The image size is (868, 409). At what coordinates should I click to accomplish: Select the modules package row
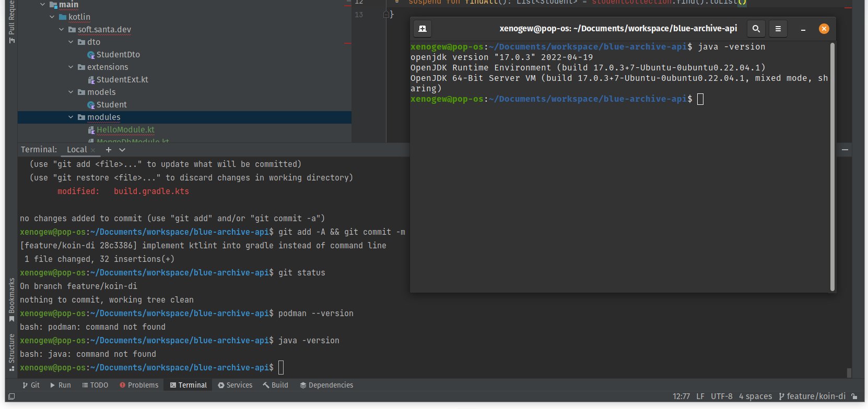click(184, 117)
